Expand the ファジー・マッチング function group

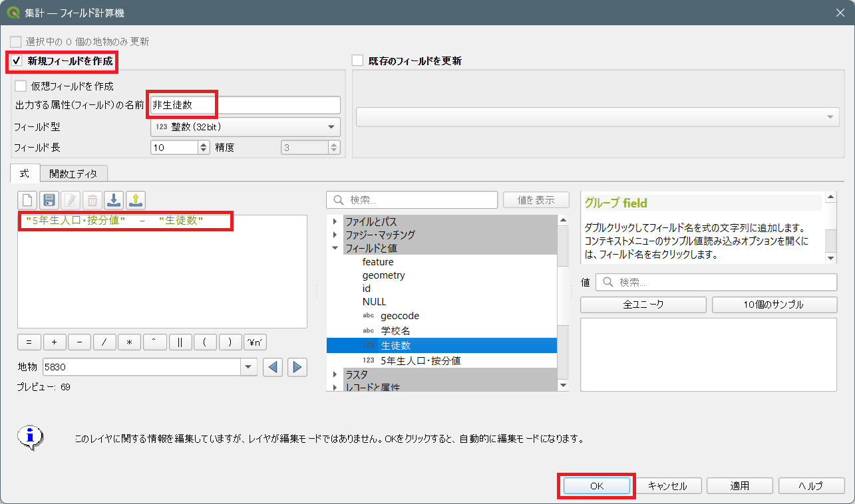[x=335, y=235]
